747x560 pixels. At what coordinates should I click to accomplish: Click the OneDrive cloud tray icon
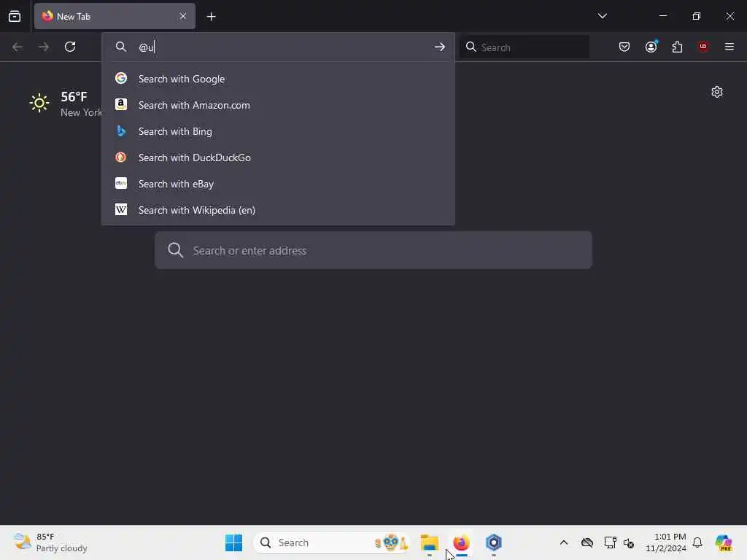click(x=587, y=542)
